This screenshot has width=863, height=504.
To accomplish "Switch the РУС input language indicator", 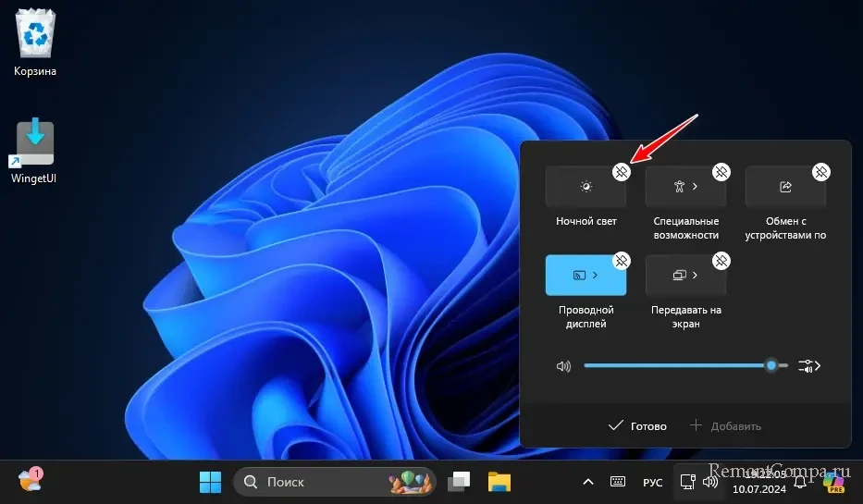I will pyautogui.click(x=652, y=482).
